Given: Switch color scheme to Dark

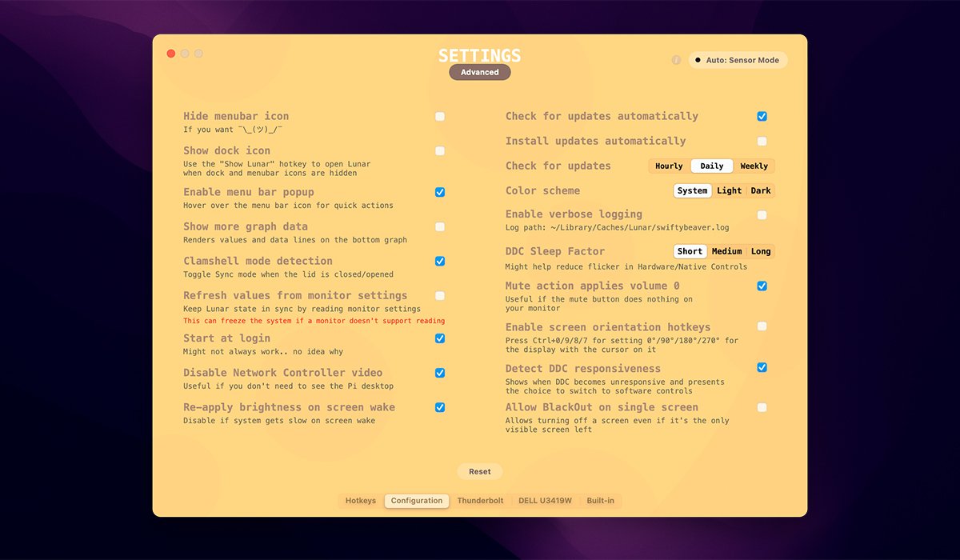Looking at the screenshot, I should [761, 191].
